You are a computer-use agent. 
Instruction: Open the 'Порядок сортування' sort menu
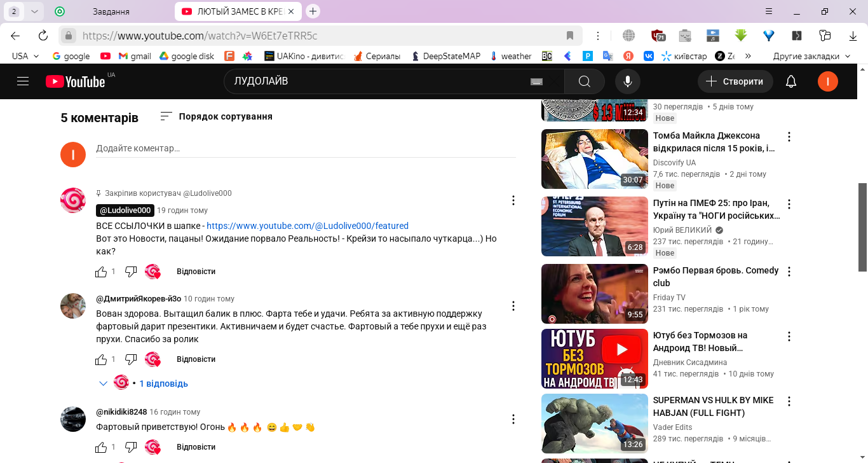click(216, 116)
